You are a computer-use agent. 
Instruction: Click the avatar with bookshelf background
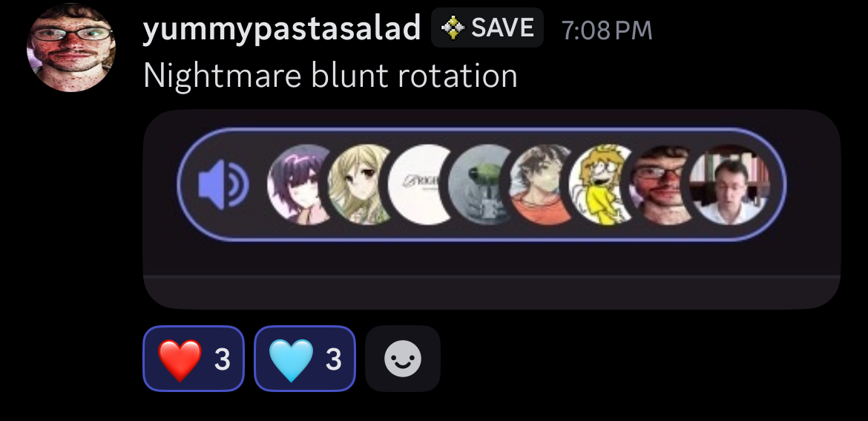(x=729, y=184)
